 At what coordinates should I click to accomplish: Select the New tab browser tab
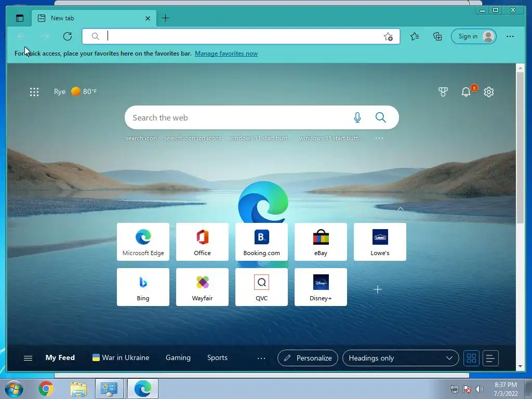[94, 18]
